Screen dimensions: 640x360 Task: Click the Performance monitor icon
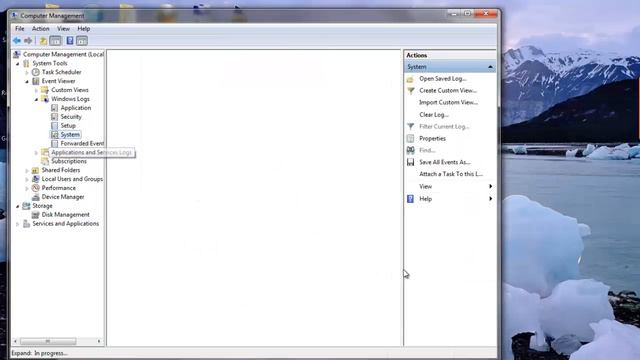coord(36,188)
